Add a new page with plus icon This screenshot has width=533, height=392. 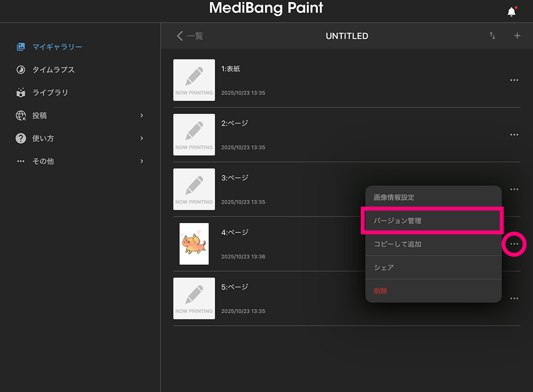pos(517,36)
